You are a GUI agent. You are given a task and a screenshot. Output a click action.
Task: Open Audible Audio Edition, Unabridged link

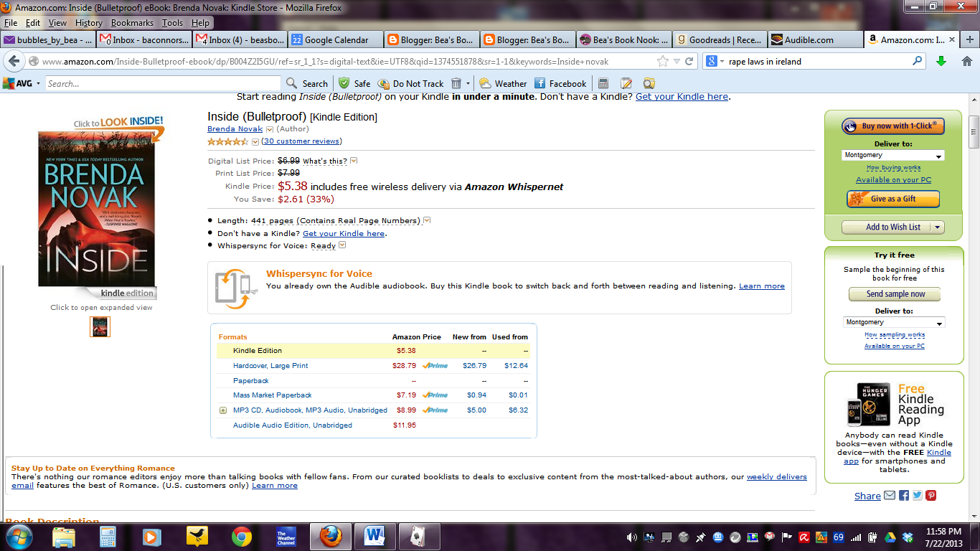tap(293, 425)
